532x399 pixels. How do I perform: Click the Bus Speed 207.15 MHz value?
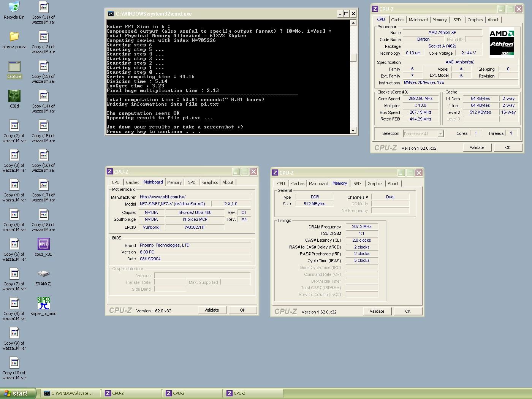(420, 112)
